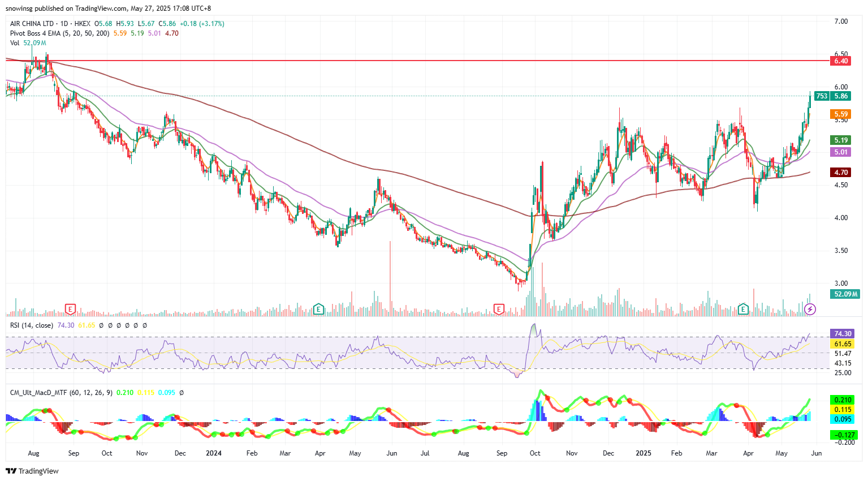Click the 4.50 tick on the price axis
Viewport: 868px width, 481px height.
pyautogui.click(x=841, y=185)
